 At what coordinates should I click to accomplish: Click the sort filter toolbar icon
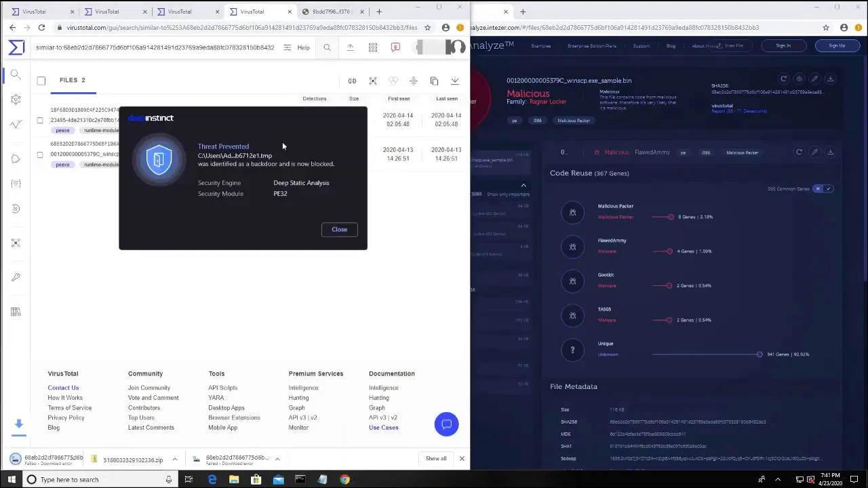pos(414,81)
